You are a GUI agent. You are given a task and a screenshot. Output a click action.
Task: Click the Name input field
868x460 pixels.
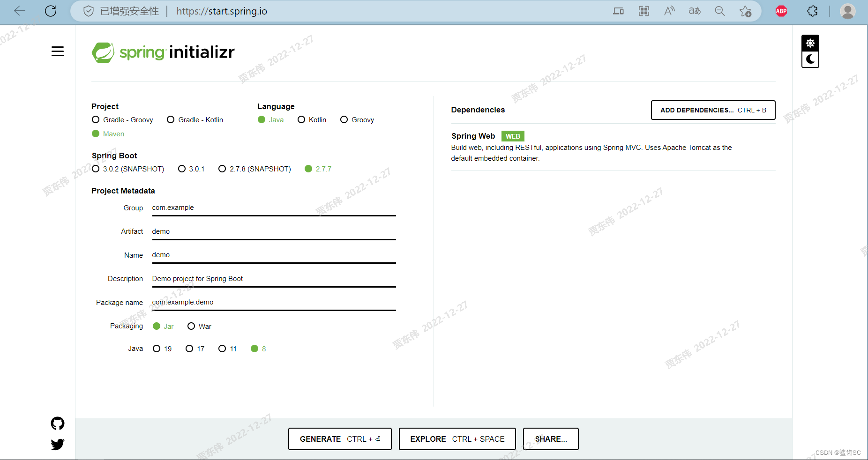click(274, 255)
